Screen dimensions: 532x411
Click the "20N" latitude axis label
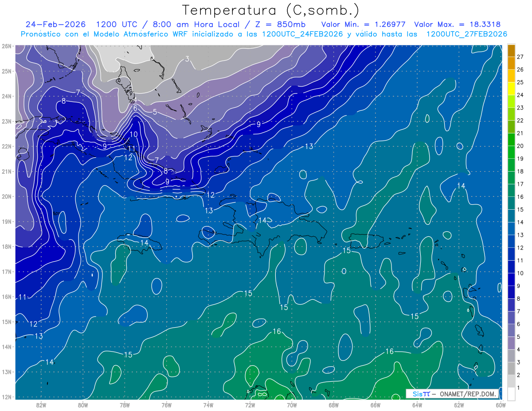pyautogui.click(x=6, y=196)
